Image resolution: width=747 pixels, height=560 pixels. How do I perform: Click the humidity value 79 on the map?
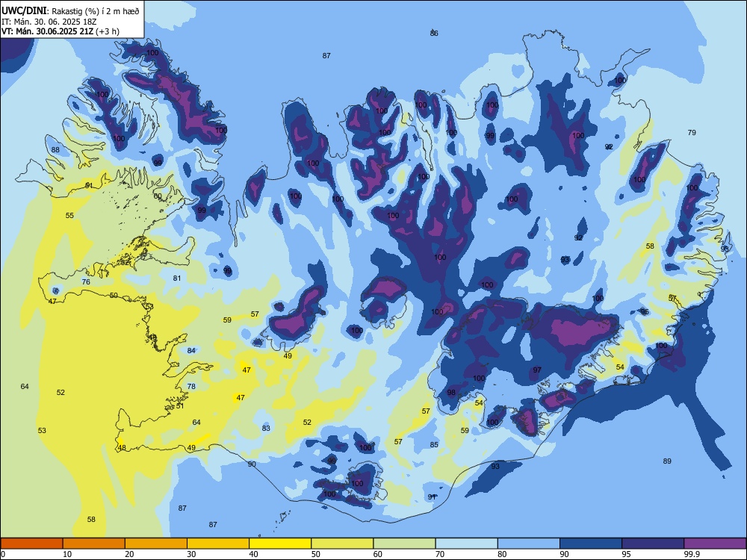[692, 133]
